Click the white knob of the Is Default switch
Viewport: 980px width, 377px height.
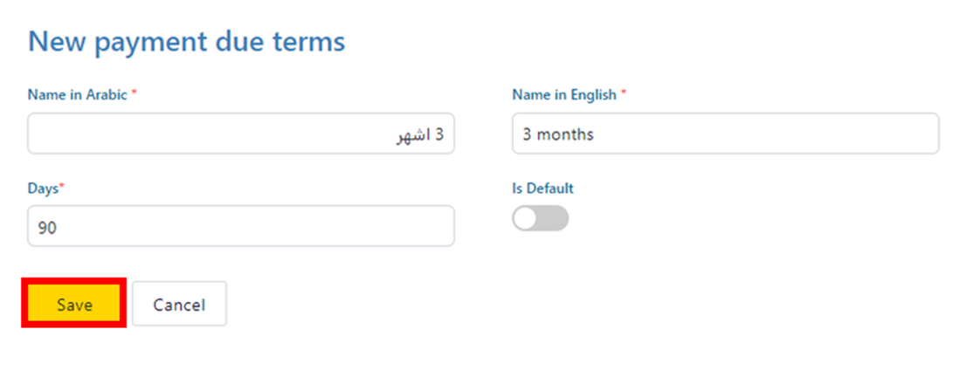(526, 218)
